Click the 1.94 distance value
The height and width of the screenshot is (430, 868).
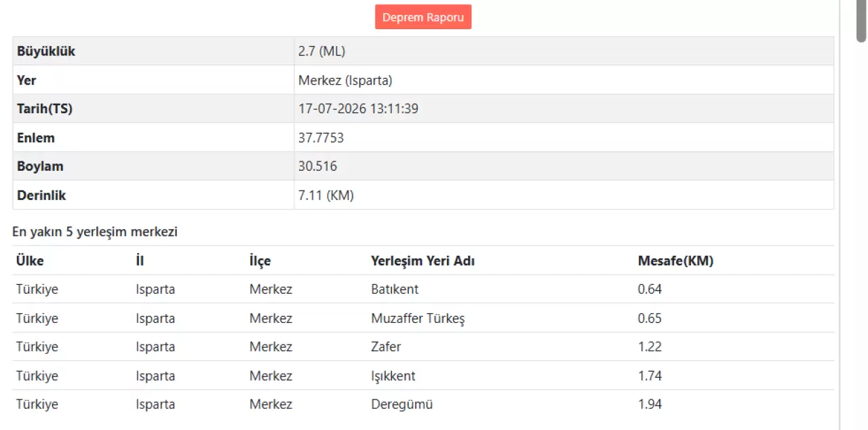650,404
